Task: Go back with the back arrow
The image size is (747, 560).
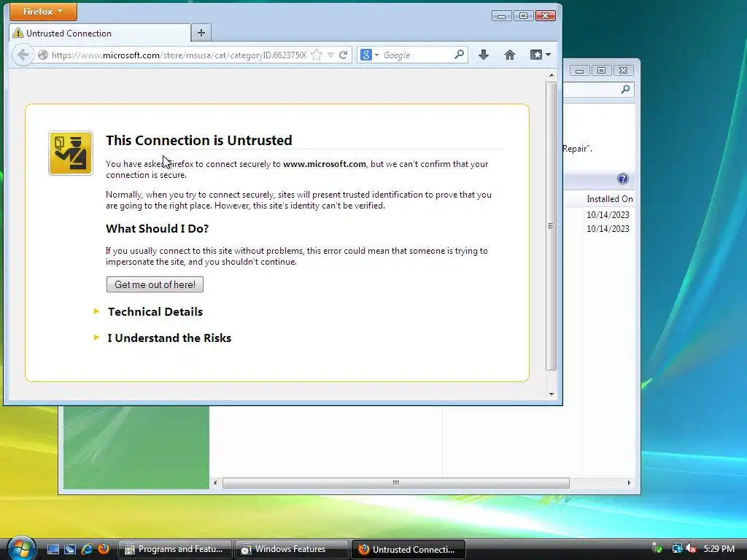Action: point(23,55)
